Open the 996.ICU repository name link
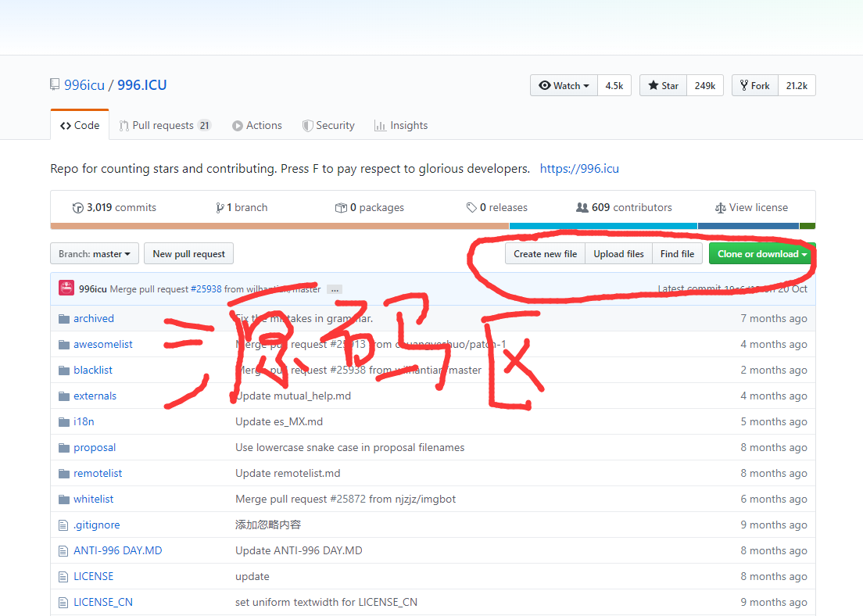This screenshot has height=616, width=863. (142, 84)
